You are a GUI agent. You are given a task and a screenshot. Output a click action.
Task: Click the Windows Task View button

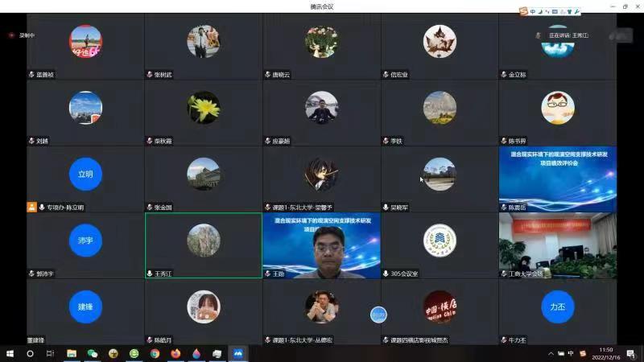50,353
